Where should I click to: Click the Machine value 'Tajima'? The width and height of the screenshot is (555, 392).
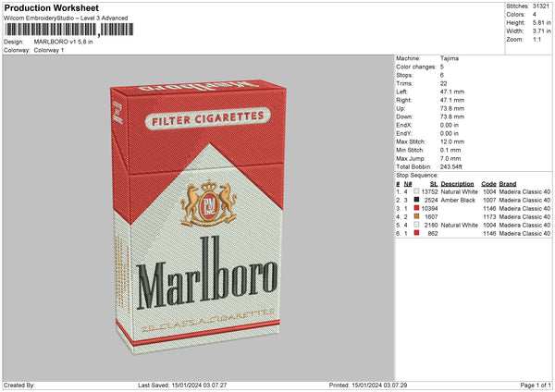(x=450, y=58)
